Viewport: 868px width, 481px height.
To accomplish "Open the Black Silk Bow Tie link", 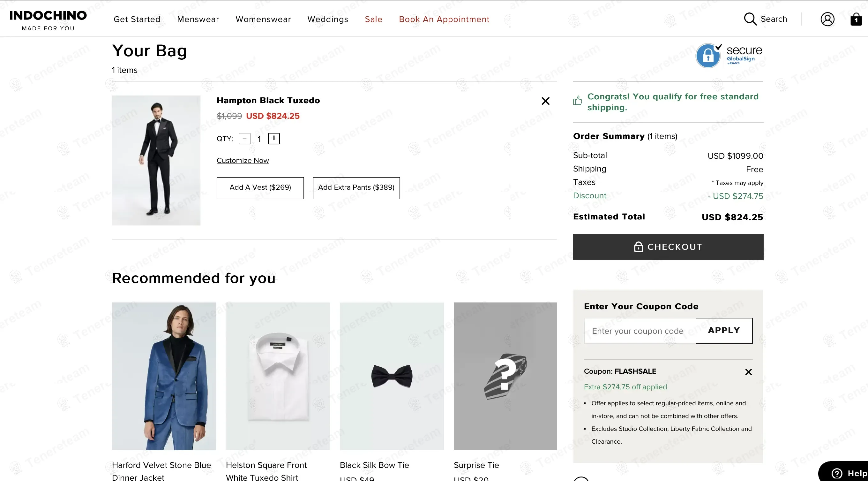I will coord(374,465).
